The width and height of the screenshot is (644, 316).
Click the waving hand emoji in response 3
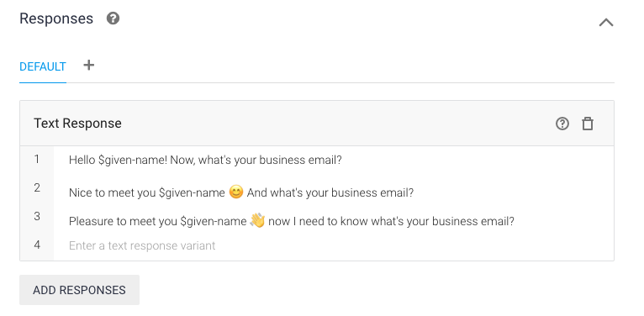pos(257,221)
